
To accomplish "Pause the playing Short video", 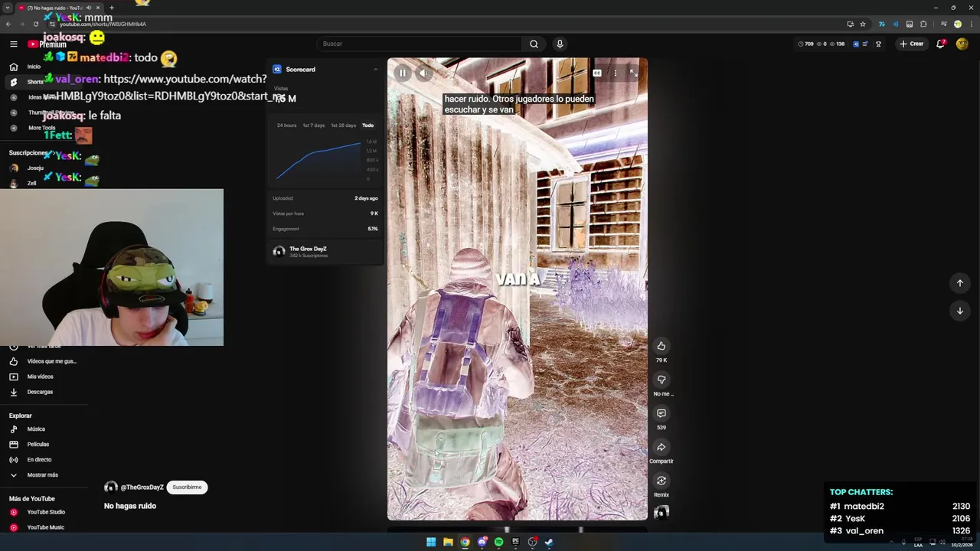I will coord(402,73).
